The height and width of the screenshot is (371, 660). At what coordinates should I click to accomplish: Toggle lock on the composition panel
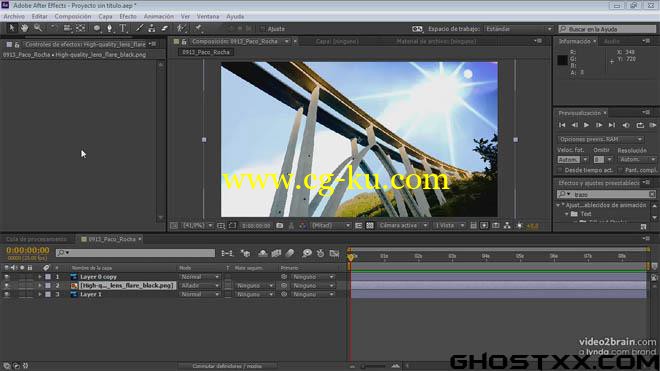pos(184,41)
